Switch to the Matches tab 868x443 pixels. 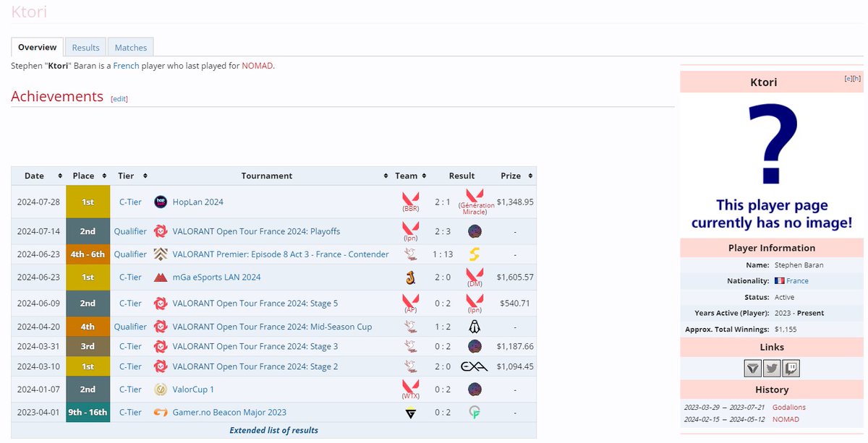[131, 48]
